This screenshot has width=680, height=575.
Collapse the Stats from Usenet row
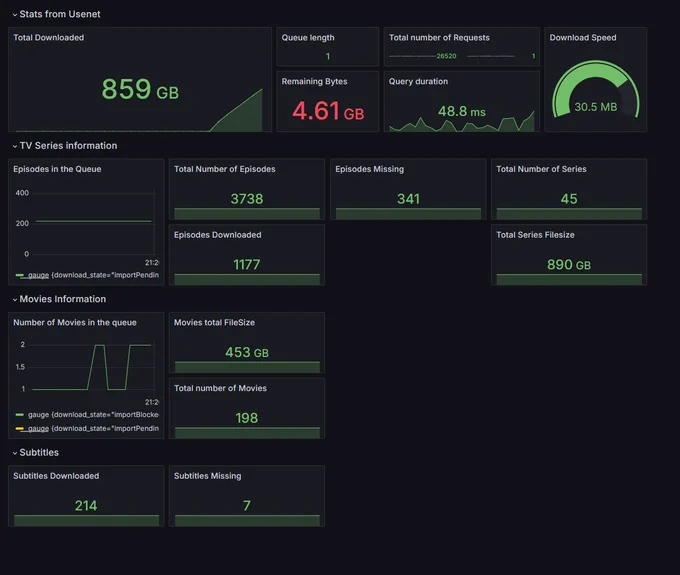(x=56, y=14)
